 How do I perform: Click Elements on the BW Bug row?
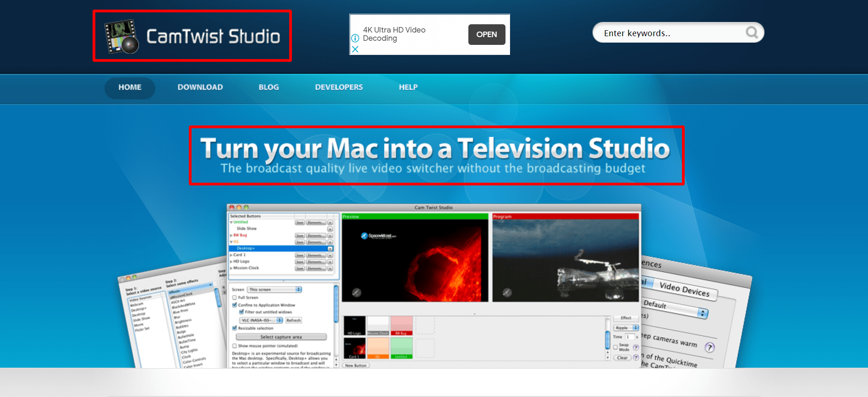(x=316, y=236)
